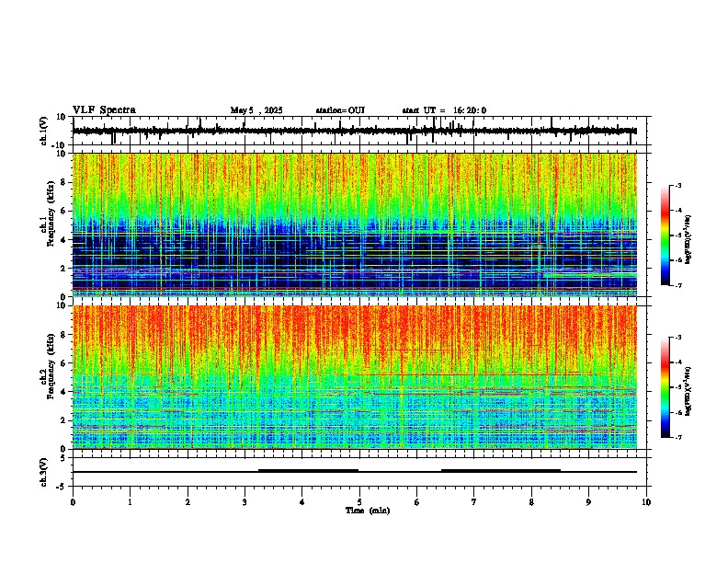Select the "May 5 , 2025" date text
The width and height of the screenshot is (728, 563).
click(x=256, y=110)
